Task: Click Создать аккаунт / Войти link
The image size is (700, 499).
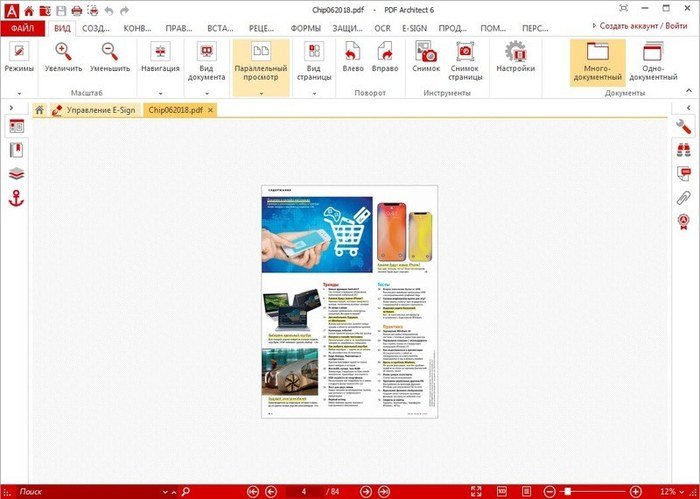Action: 648,27
